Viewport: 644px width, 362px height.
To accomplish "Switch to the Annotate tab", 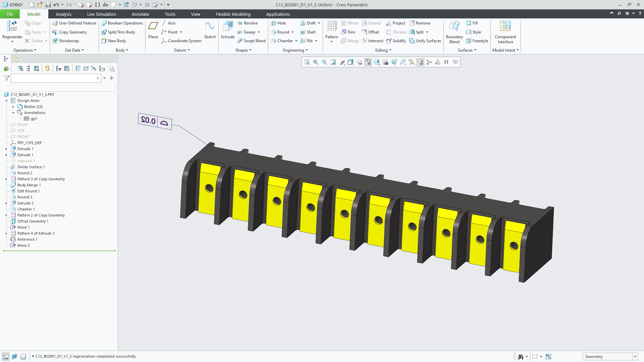I will 140,14.
